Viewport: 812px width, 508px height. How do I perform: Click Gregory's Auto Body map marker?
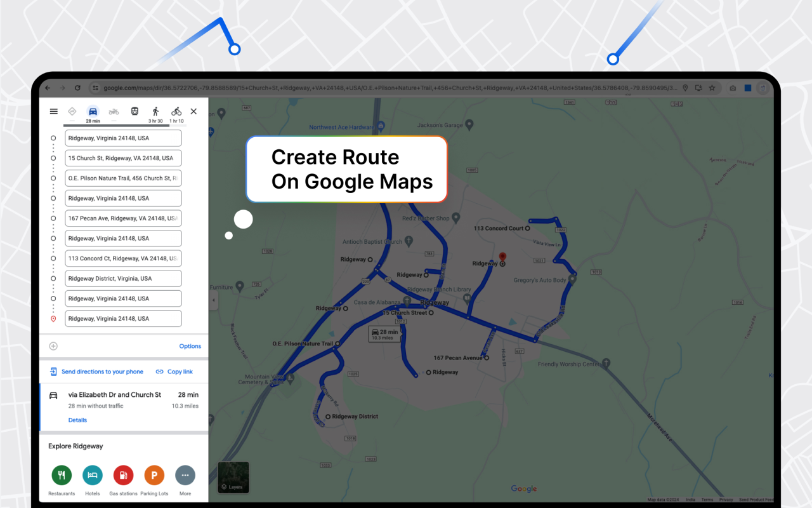573,278
